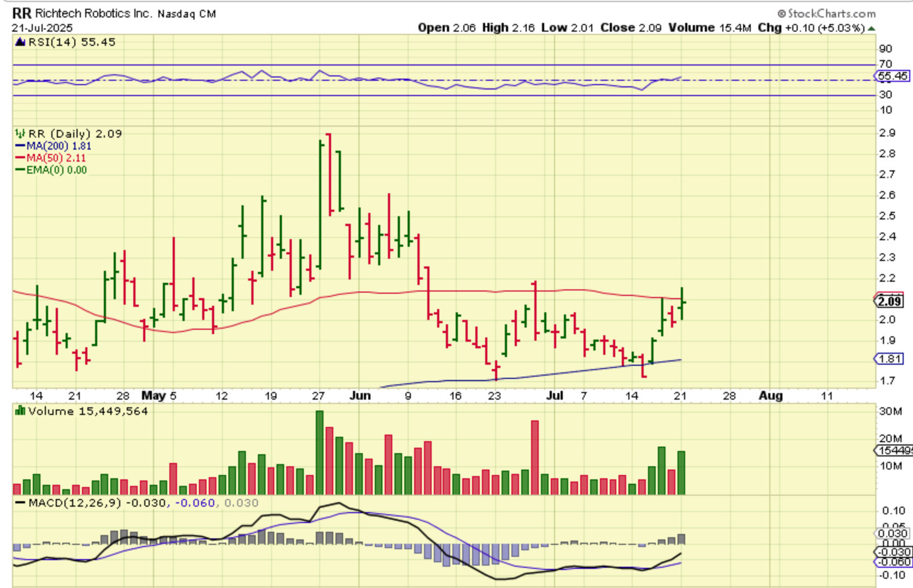Click the MA(200) blue legend entry
This screenshot has height=588, width=913.
tap(53, 146)
